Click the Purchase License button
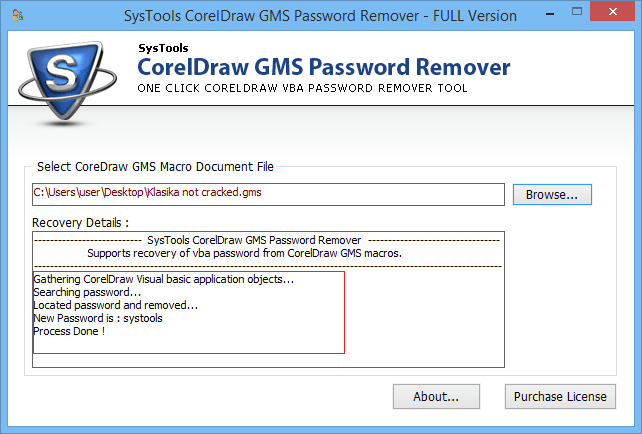This screenshot has width=642, height=434. (559, 397)
